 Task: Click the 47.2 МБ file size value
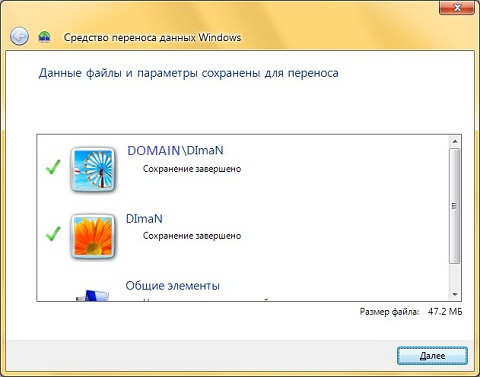445,312
